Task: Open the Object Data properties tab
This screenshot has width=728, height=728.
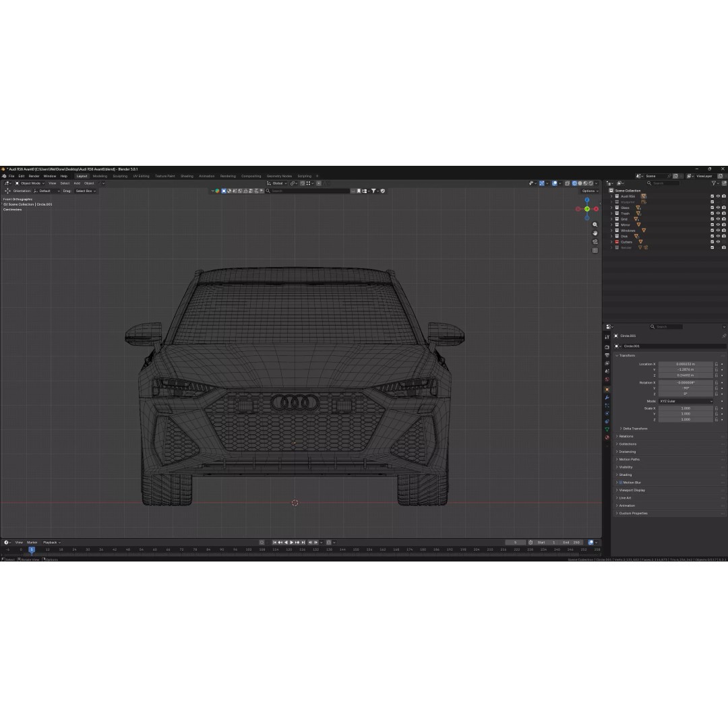Action: (607, 429)
